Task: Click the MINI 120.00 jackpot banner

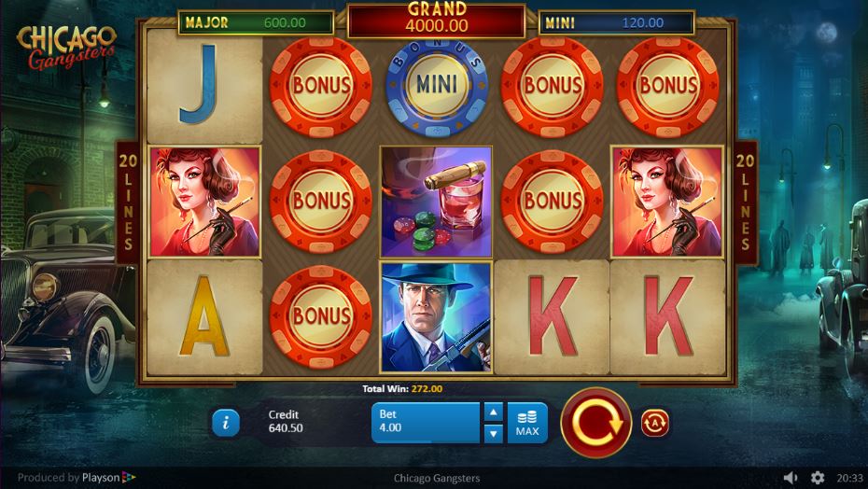Action: pos(616,22)
